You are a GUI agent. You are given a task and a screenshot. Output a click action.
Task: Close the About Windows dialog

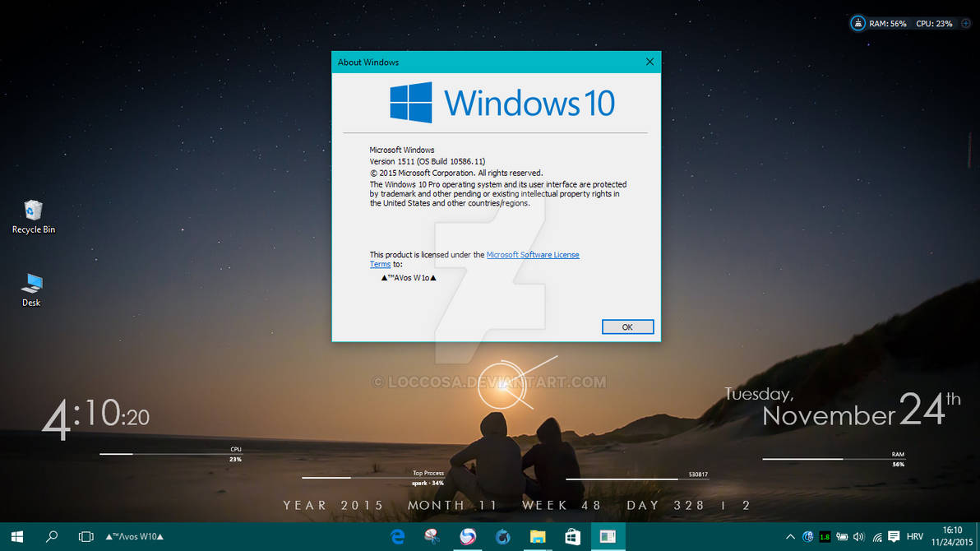[650, 62]
